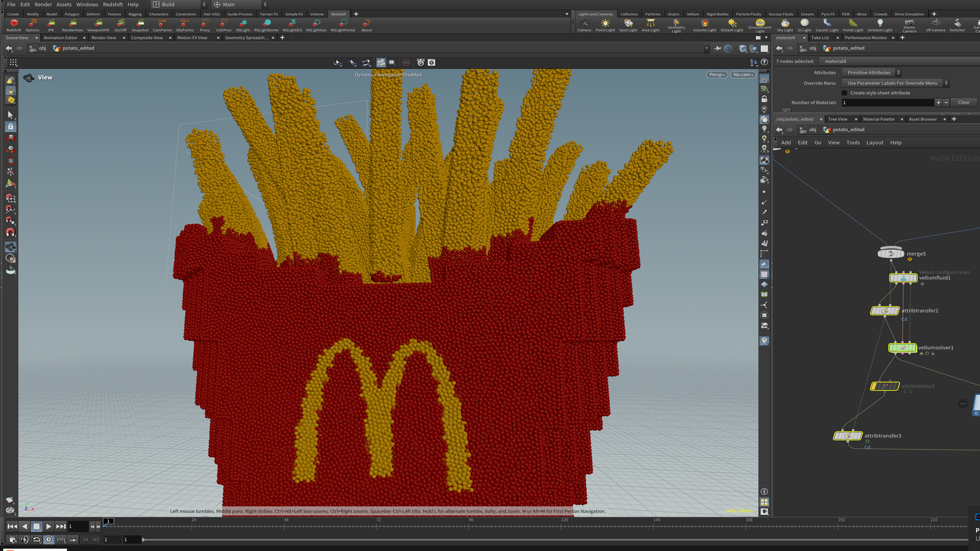Toggle the Redshift On/Off shelf switch
Screen dimensions: 980x551
point(120,26)
